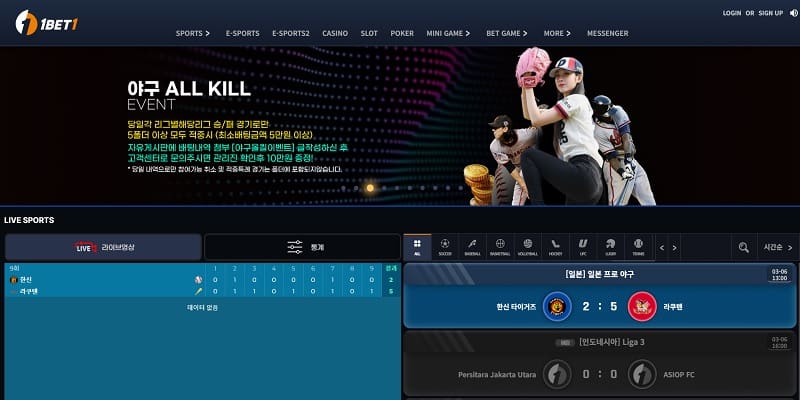Screen dimensions: 800x400
Task: Select the UFC sport filter icon
Action: pos(583,246)
